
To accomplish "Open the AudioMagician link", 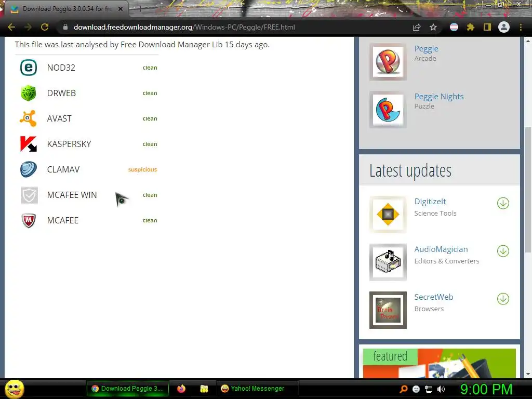I will point(441,249).
